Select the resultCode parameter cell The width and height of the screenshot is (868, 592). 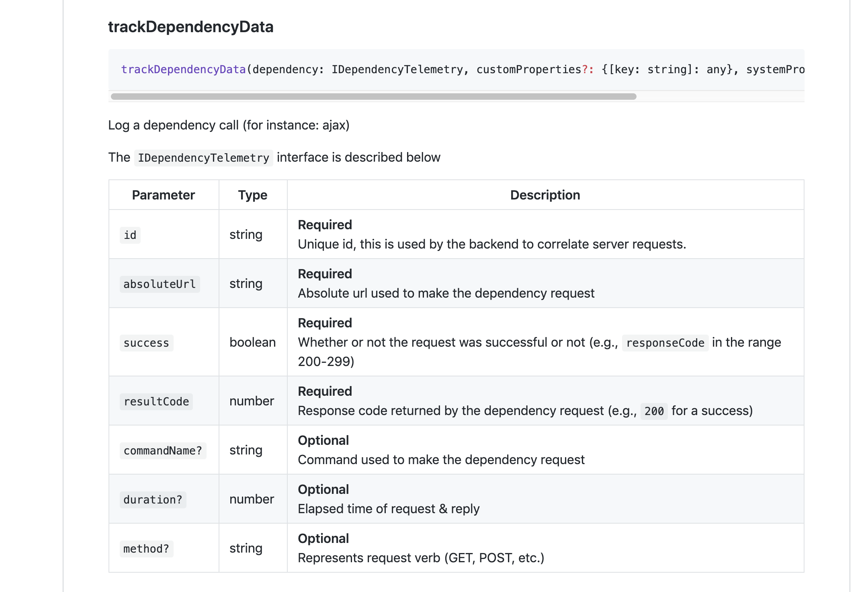[156, 401]
